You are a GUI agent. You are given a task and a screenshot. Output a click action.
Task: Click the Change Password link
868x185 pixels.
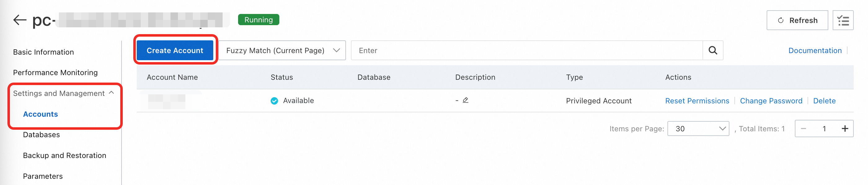tap(771, 101)
